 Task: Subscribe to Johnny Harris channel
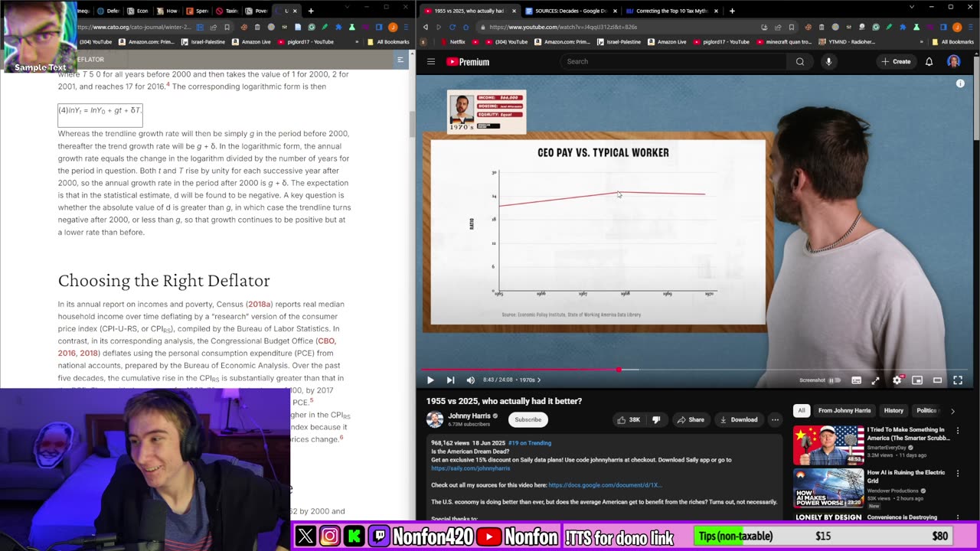528,419
